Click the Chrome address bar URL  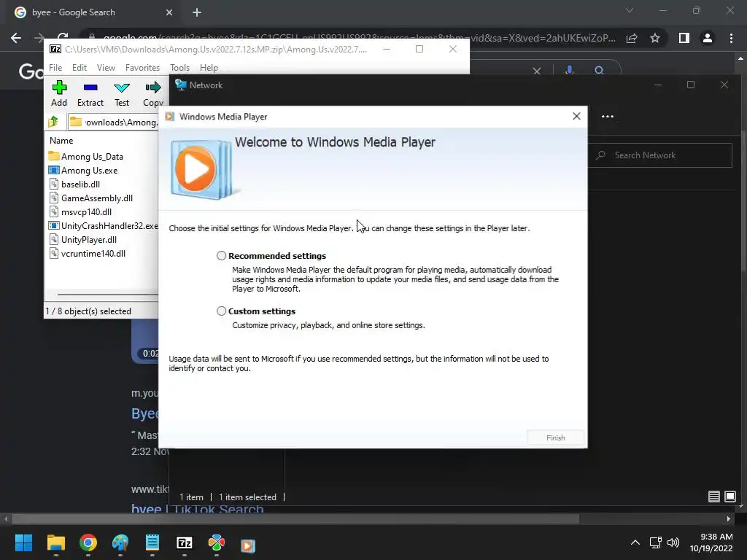click(x=359, y=38)
